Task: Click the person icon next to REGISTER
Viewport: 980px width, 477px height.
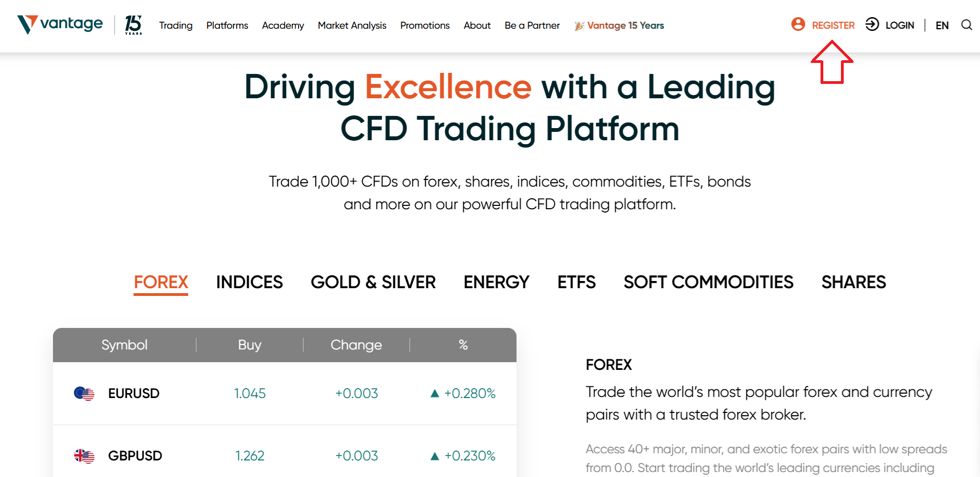Action: 798,24
